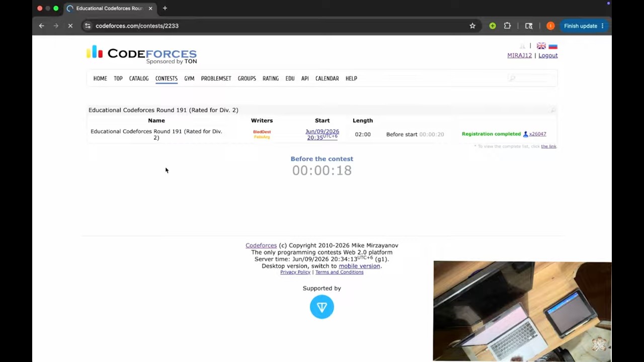The height and width of the screenshot is (362, 644).
Task: Open the Privacy Policy link
Action: [295, 272]
